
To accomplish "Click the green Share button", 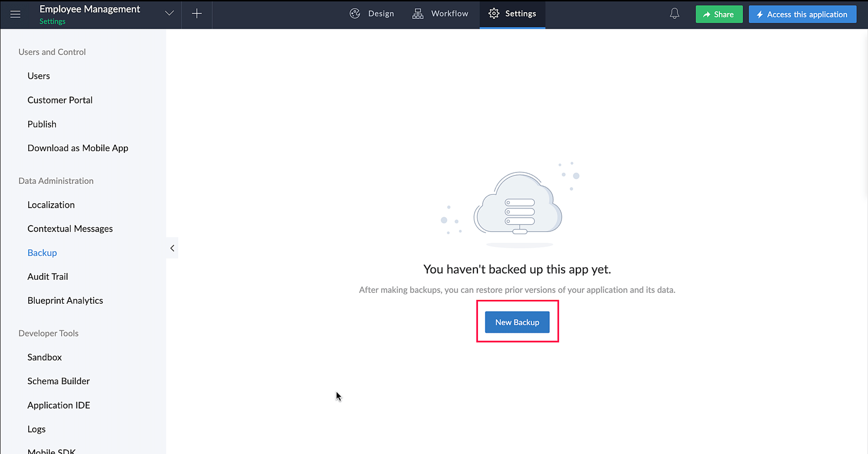I will point(719,14).
